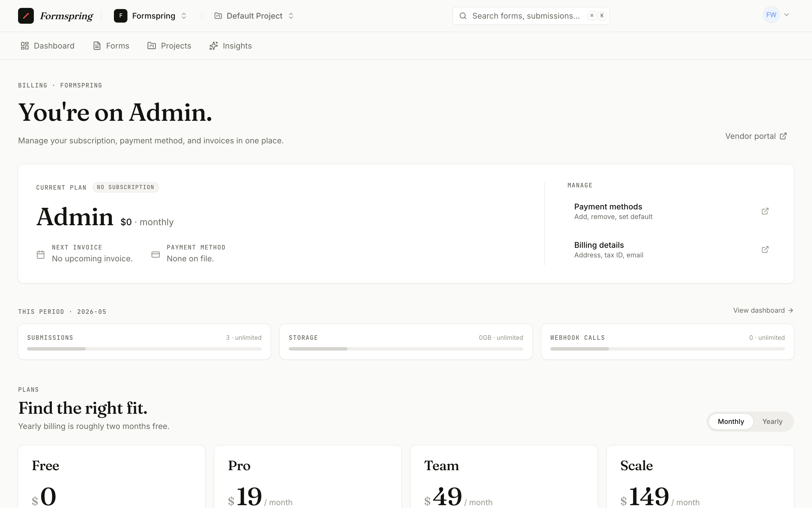Select the Pro plan card
Viewport: 812px width, 508px height.
[308, 476]
